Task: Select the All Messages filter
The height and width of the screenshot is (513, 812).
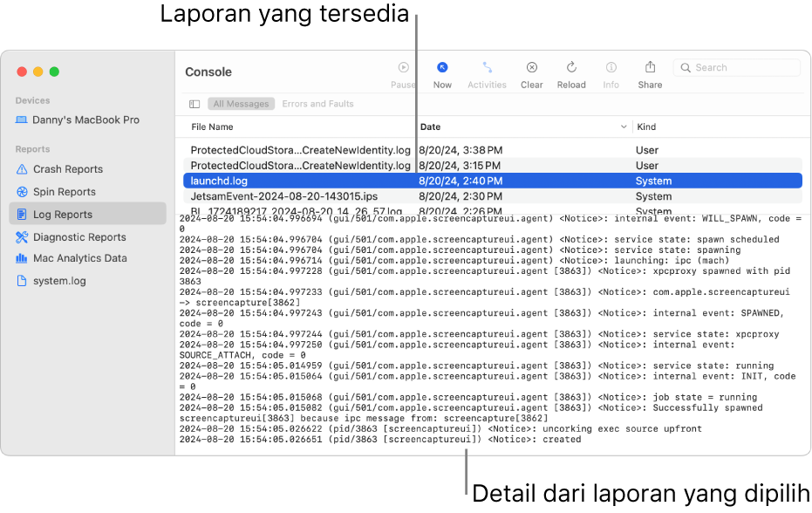Action: 241,104
